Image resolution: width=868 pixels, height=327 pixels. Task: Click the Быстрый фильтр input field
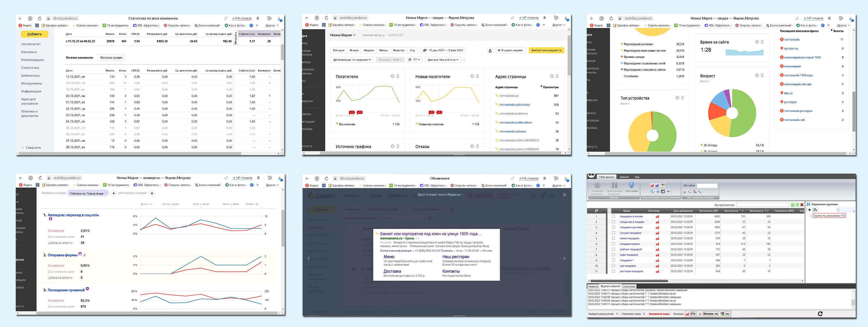762,205
